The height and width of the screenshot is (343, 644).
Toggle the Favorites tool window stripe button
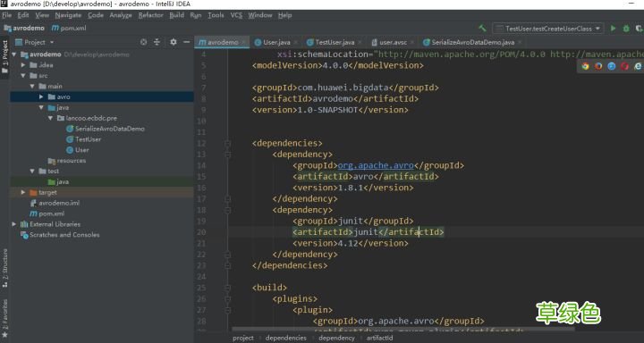[4, 318]
